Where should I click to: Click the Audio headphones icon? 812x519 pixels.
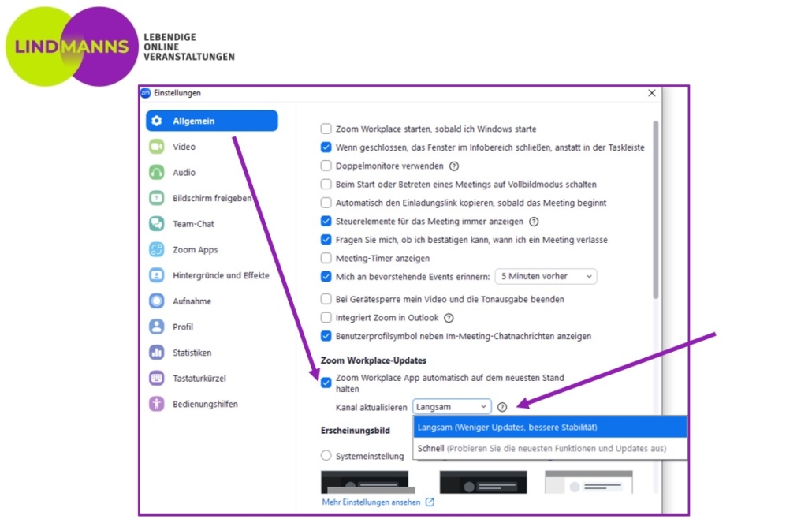pos(156,172)
